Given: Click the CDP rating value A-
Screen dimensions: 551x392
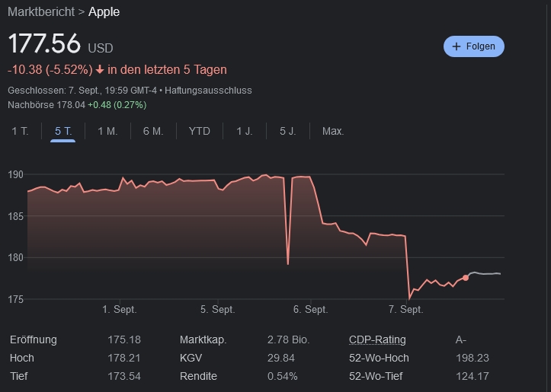Looking at the screenshot, I should [x=461, y=339].
